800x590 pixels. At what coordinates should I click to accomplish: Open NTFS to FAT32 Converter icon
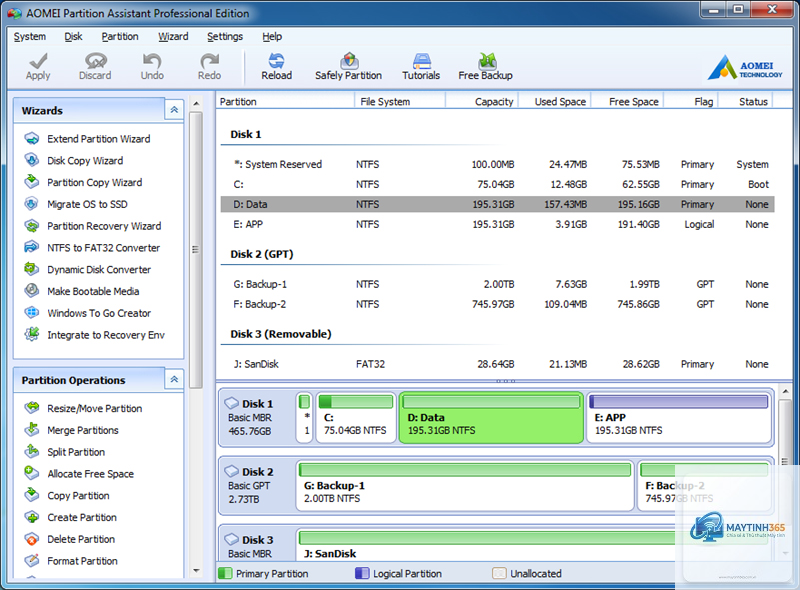pyautogui.click(x=32, y=247)
